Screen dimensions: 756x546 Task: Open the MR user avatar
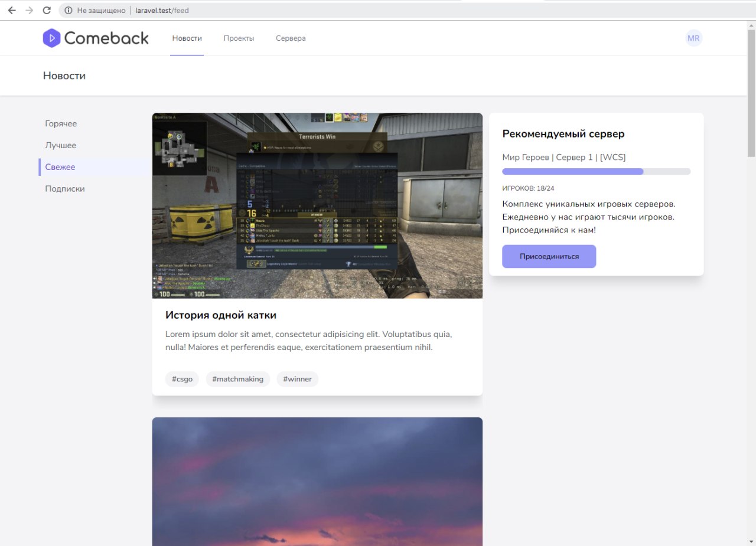(693, 38)
